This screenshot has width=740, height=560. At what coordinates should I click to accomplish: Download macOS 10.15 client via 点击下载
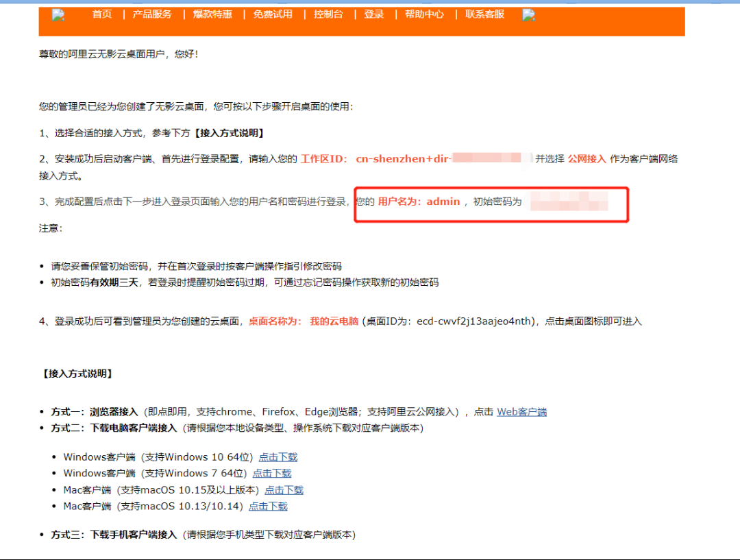[284, 490]
